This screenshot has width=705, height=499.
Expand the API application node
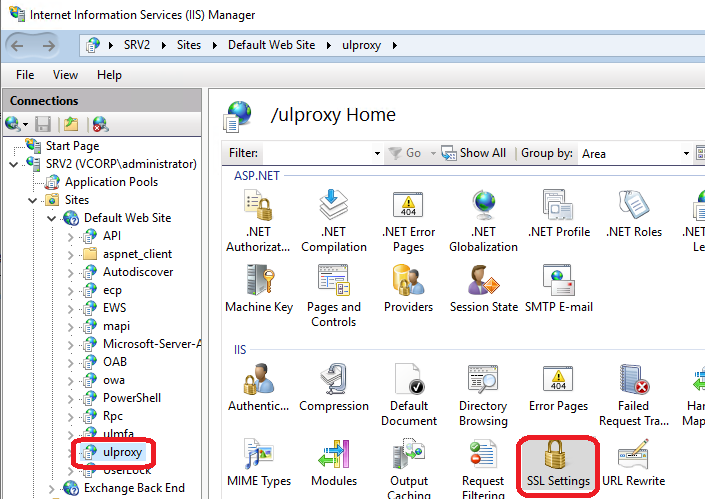click(71, 236)
